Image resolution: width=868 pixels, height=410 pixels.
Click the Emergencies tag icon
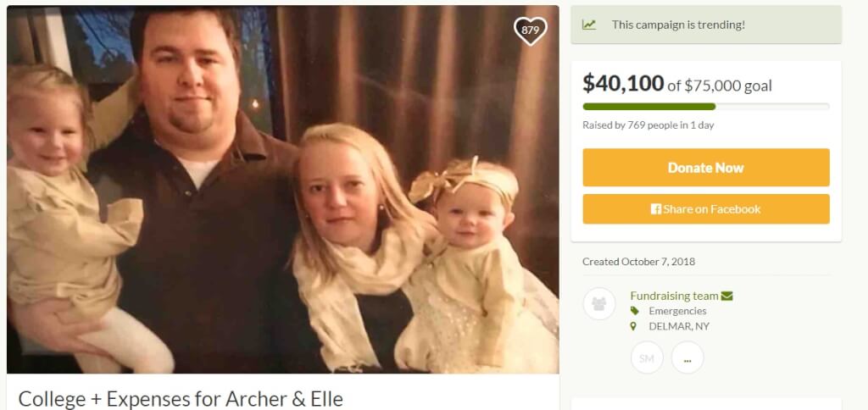(x=634, y=311)
